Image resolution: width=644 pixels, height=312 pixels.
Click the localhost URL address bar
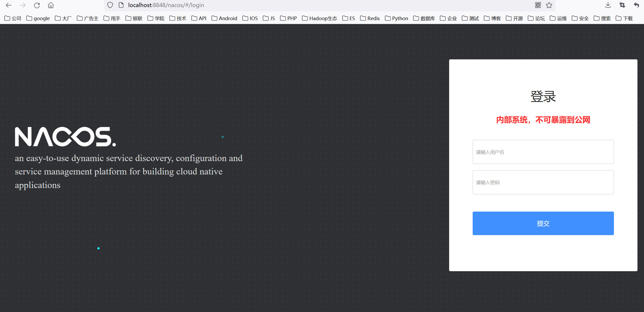314,5
